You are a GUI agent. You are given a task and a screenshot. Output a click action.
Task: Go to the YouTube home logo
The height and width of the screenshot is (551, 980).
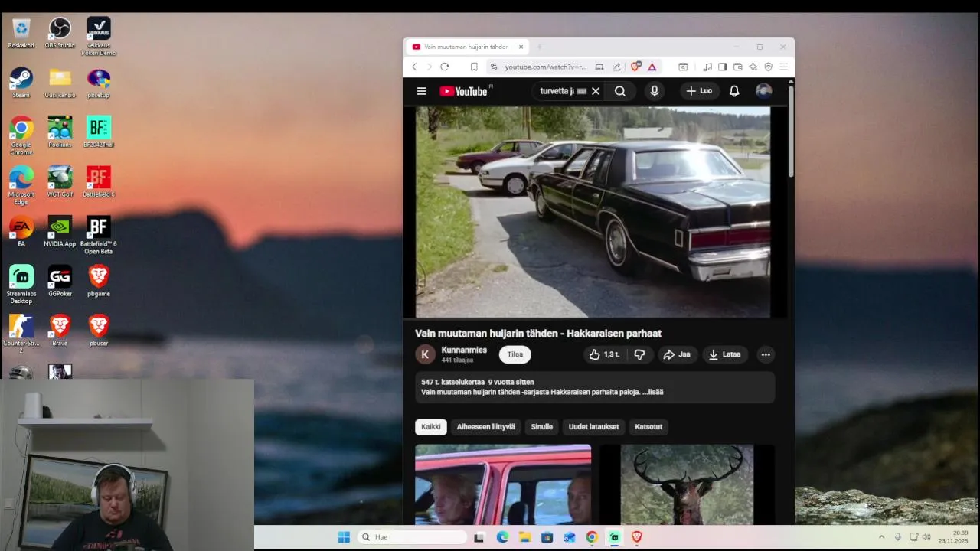464,91
